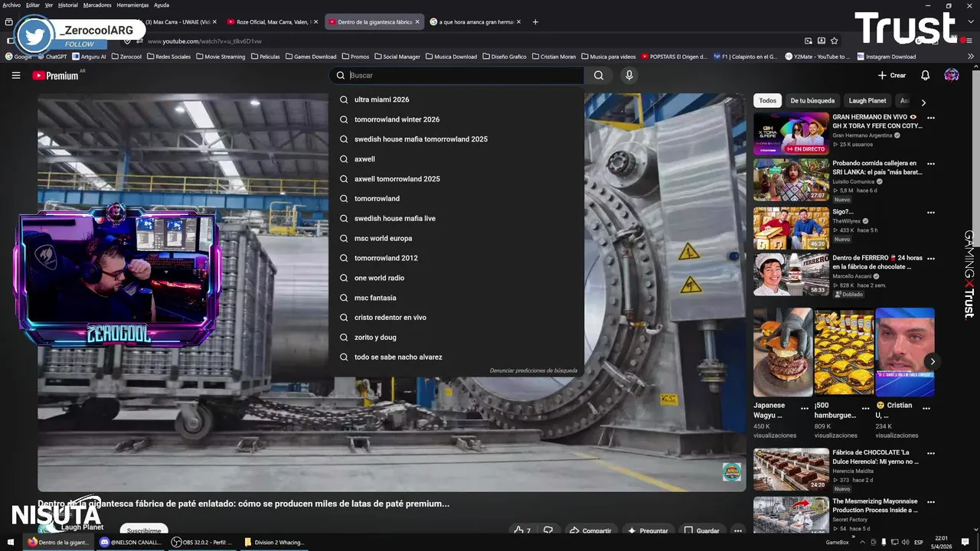
Task: Switch to Discord taskbar window
Action: point(130,542)
